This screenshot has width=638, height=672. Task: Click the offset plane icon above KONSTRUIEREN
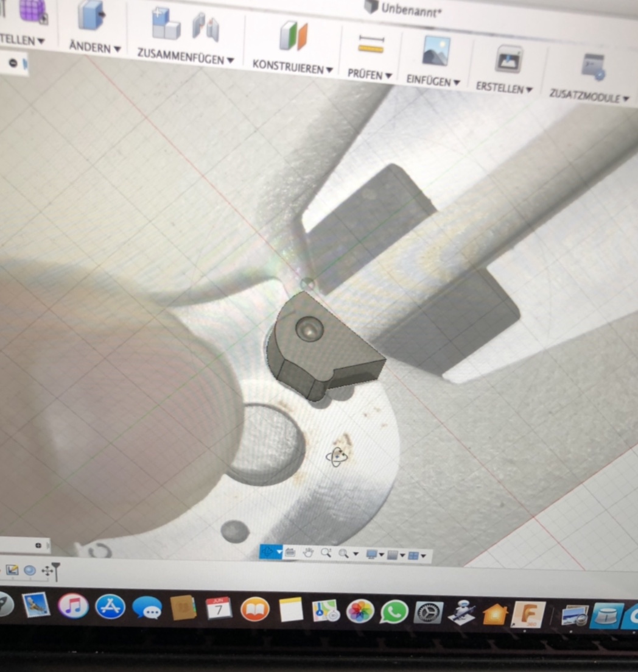point(293,35)
